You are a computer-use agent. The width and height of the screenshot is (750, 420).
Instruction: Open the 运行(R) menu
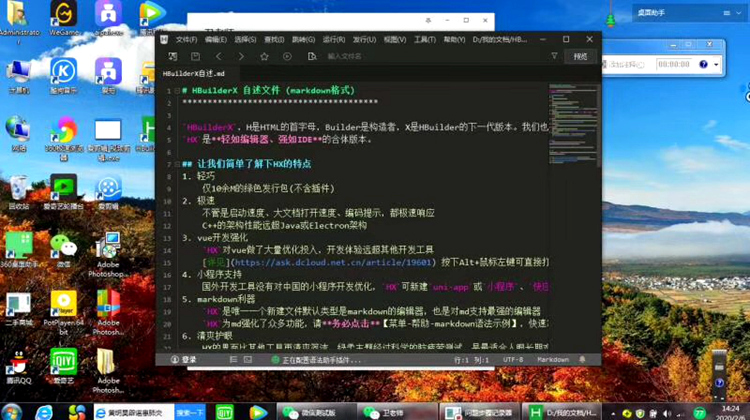pyautogui.click(x=334, y=39)
